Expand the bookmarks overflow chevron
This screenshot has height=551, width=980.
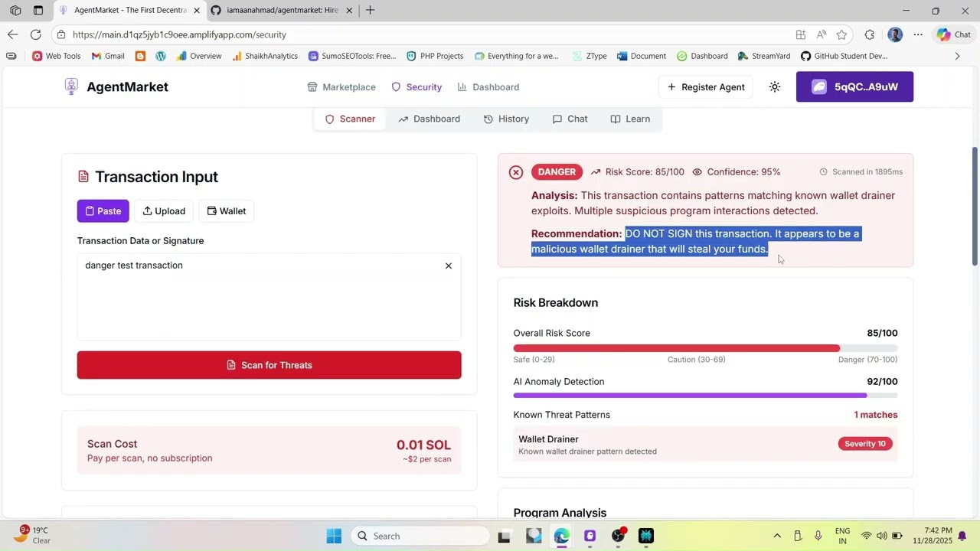[957, 56]
